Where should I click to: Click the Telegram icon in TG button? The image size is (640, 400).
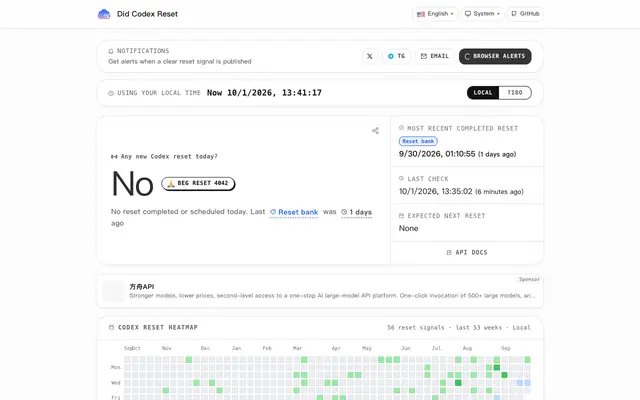391,56
